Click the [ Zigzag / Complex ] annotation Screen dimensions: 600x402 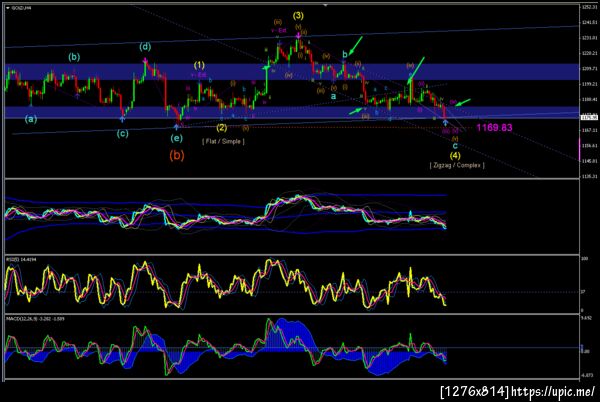(x=457, y=165)
